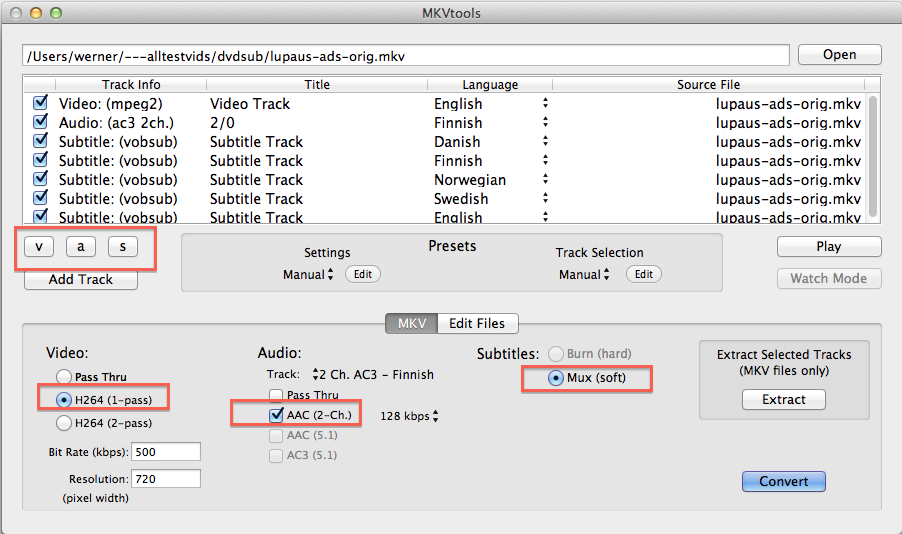Click the 's' subtitle track button
Viewport: 902px width, 534px height.
point(123,247)
